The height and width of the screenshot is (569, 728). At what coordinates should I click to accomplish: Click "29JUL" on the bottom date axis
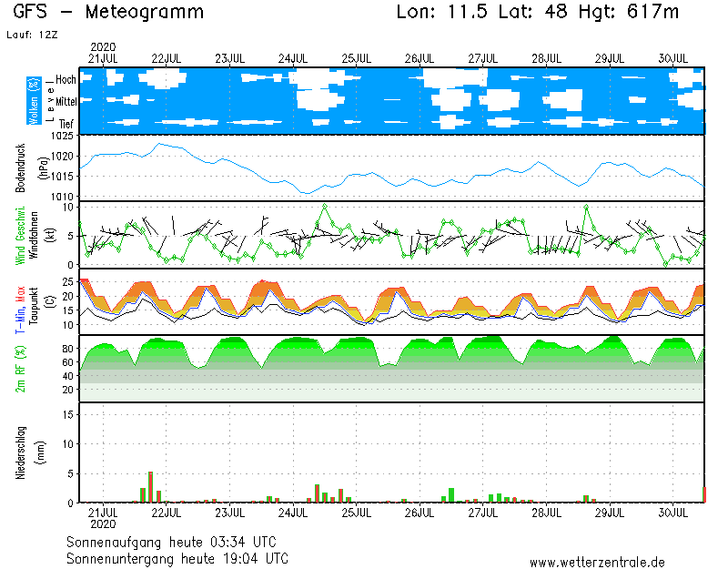coord(610,513)
